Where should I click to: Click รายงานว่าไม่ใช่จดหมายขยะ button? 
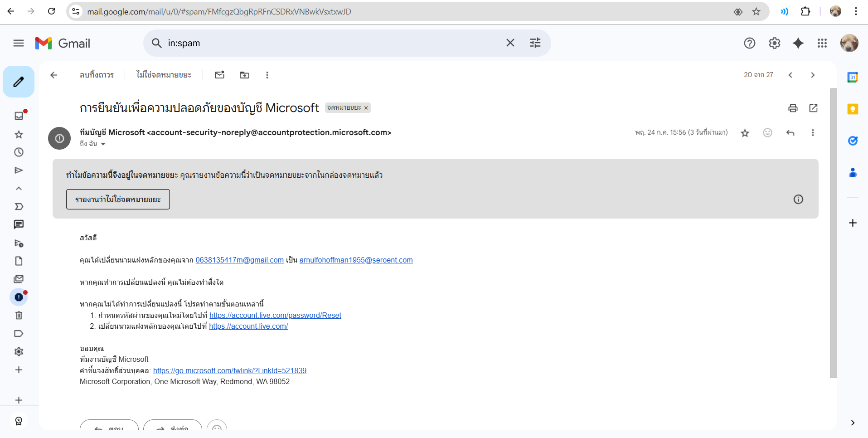118,199
